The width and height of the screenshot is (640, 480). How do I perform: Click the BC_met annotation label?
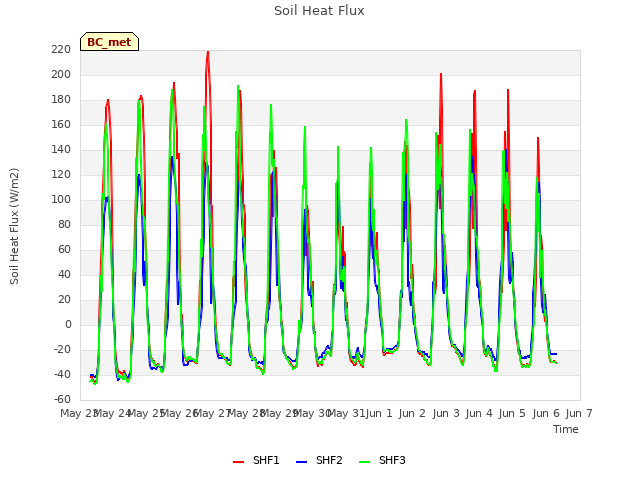pyautogui.click(x=109, y=42)
